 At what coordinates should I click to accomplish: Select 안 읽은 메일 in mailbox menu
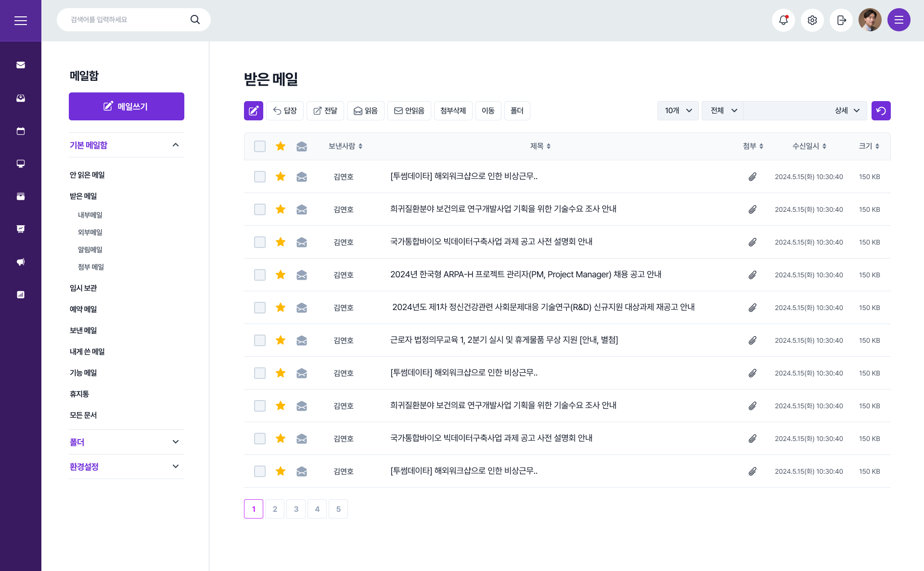point(87,175)
